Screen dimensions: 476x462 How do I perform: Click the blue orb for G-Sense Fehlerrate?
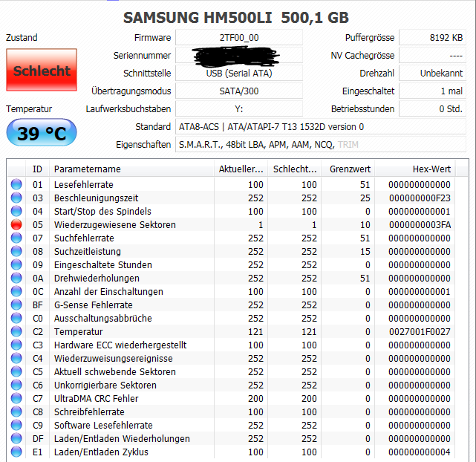pyautogui.click(x=16, y=305)
